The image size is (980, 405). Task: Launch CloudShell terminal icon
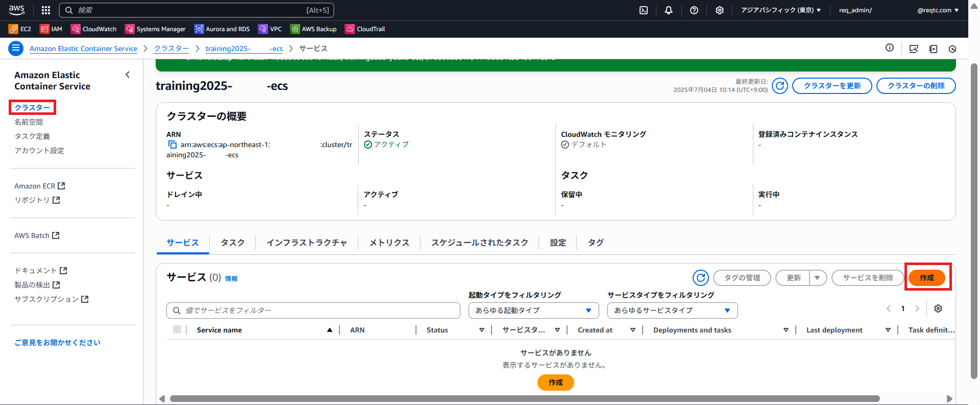[644, 10]
